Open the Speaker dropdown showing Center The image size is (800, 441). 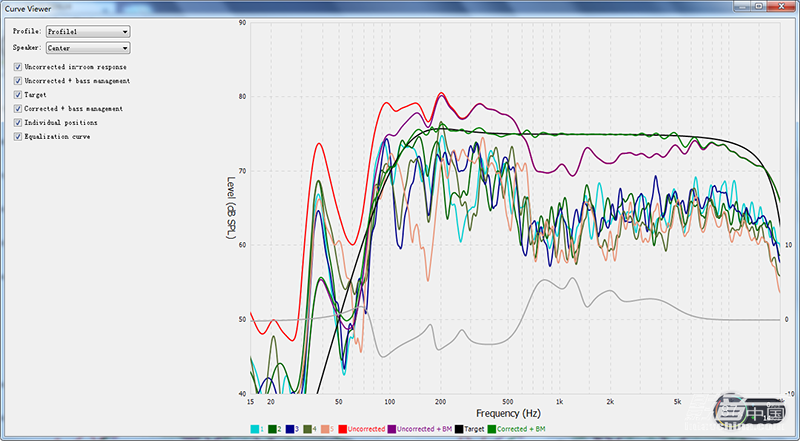click(x=88, y=48)
